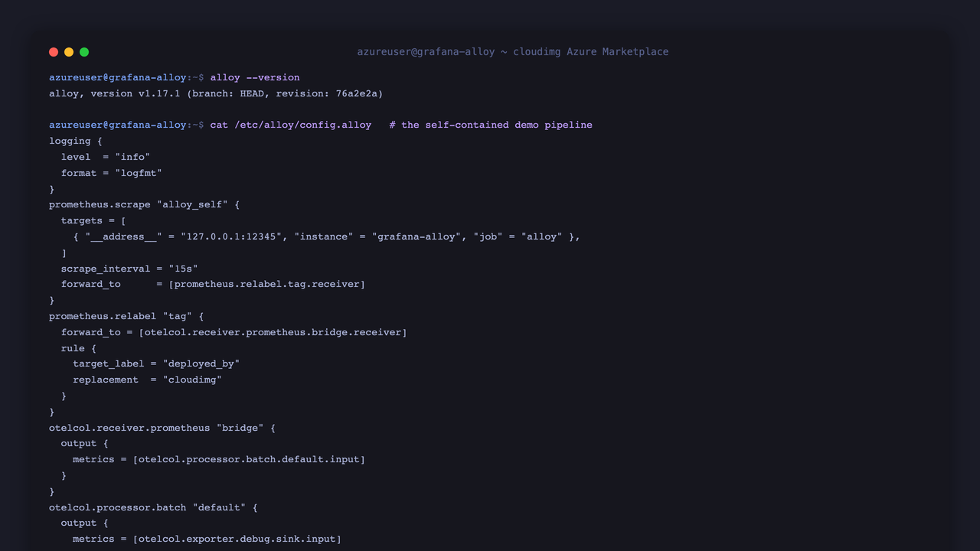Click the second 'azureuser@grafana-alloy' prompt before cat

pos(118,125)
